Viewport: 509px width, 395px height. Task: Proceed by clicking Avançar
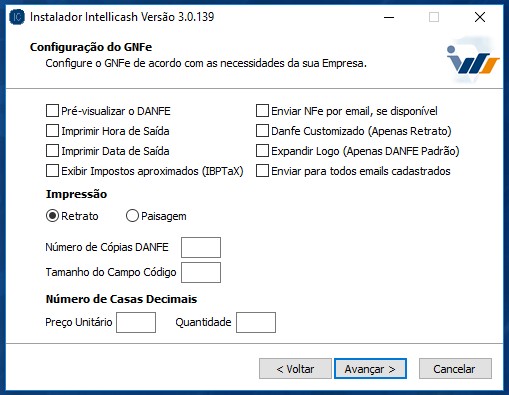click(x=370, y=369)
